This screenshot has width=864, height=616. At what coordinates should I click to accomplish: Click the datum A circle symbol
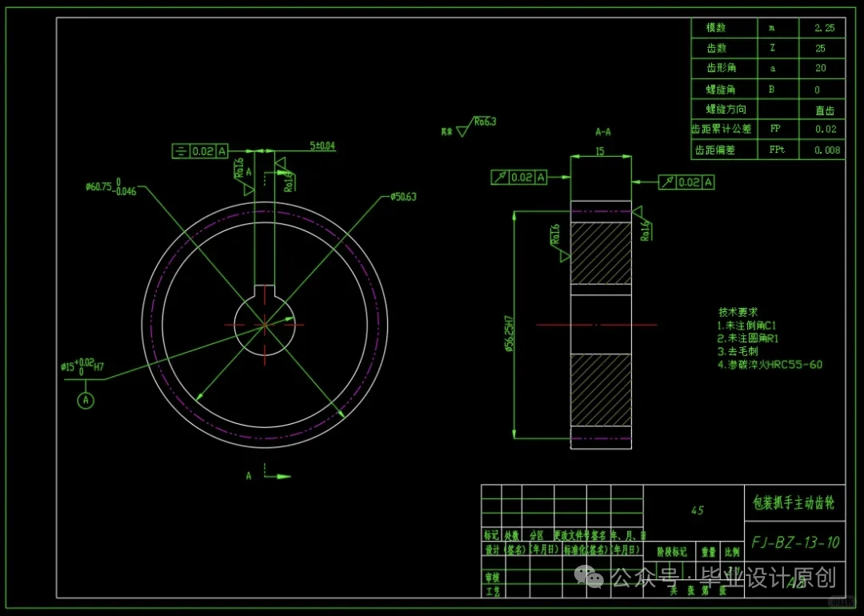click(86, 400)
